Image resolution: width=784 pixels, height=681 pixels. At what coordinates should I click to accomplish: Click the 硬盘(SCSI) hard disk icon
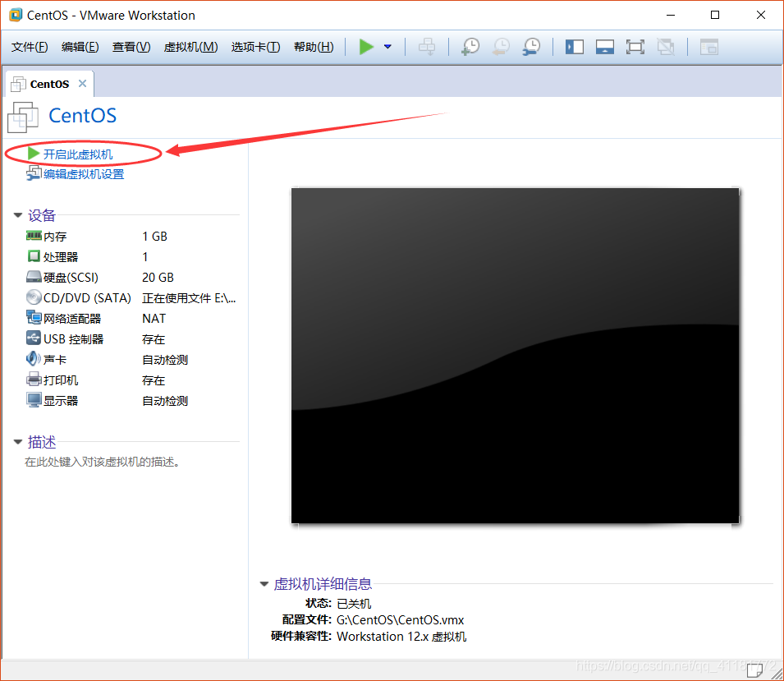(x=34, y=277)
